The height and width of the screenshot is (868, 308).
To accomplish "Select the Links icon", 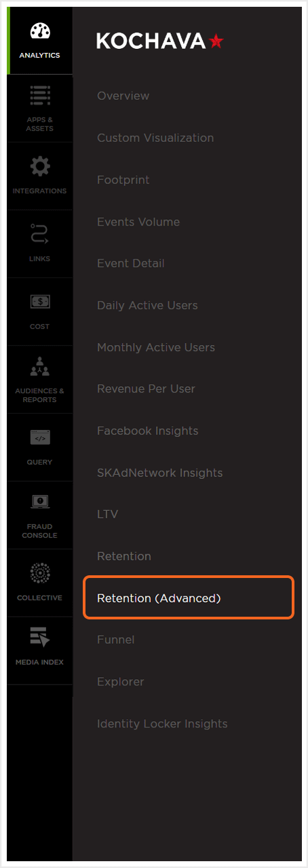I will click(40, 234).
